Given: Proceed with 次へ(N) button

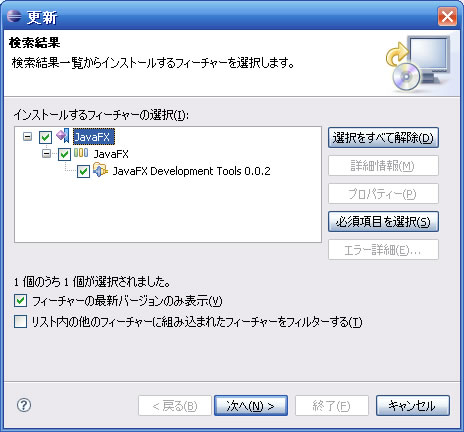Looking at the screenshot, I should pos(251,406).
